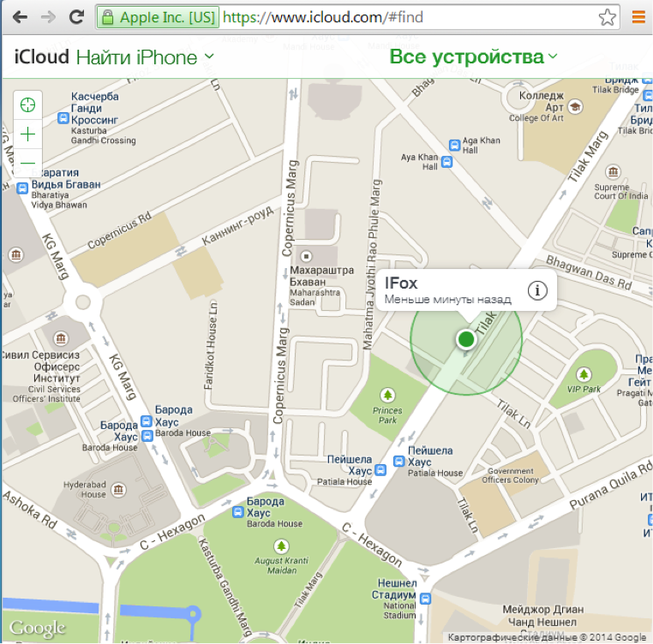Click the Меньше минуты назад status text
This screenshot has height=644, width=653.
click(x=447, y=300)
